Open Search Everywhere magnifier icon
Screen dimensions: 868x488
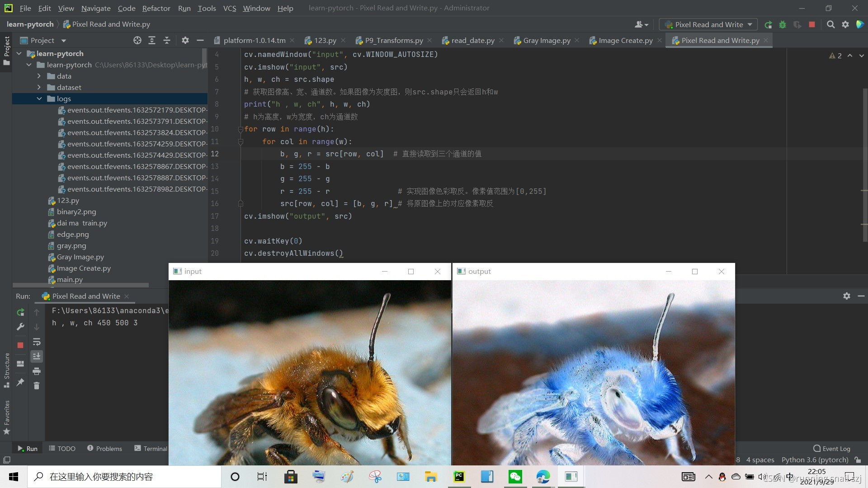830,25
